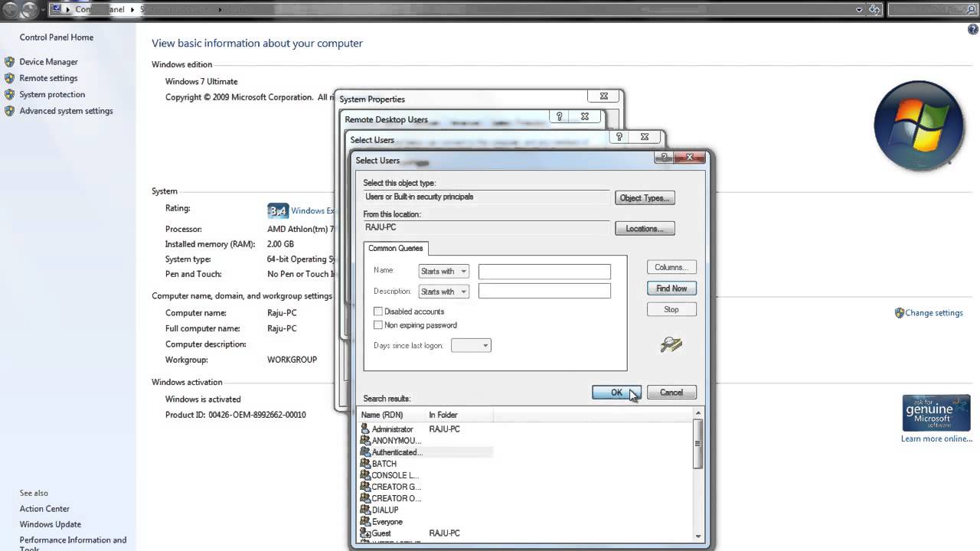Open Advanced system settings link
This screenshot has width=980, height=551.
(x=66, y=111)
